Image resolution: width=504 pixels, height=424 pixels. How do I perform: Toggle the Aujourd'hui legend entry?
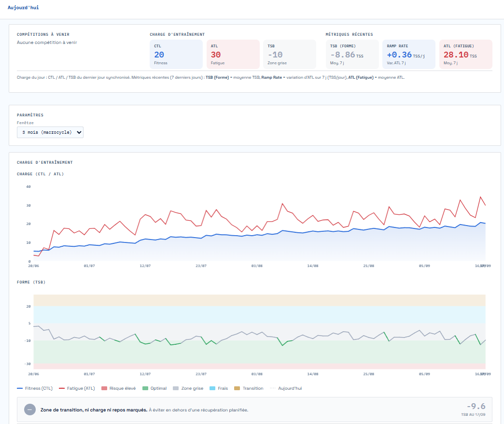point(286,388)
